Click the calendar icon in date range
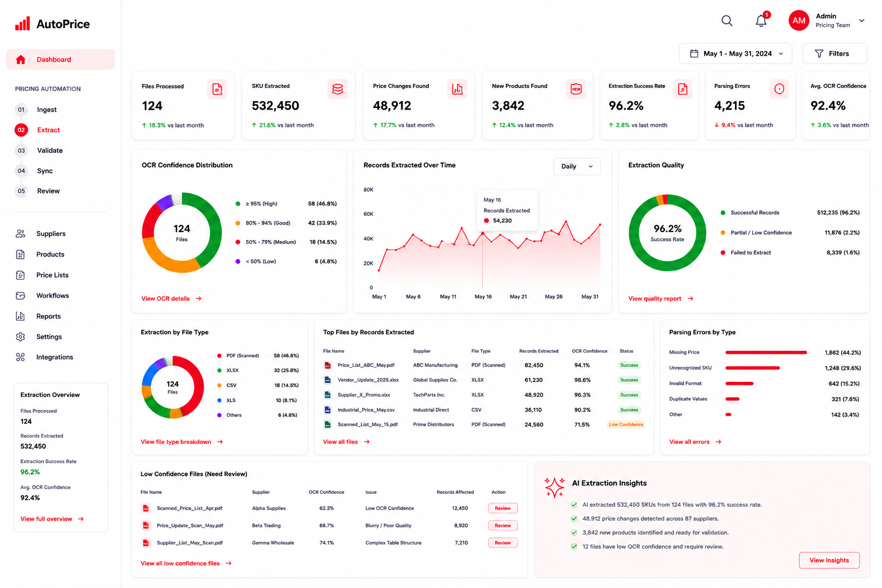 694,53
